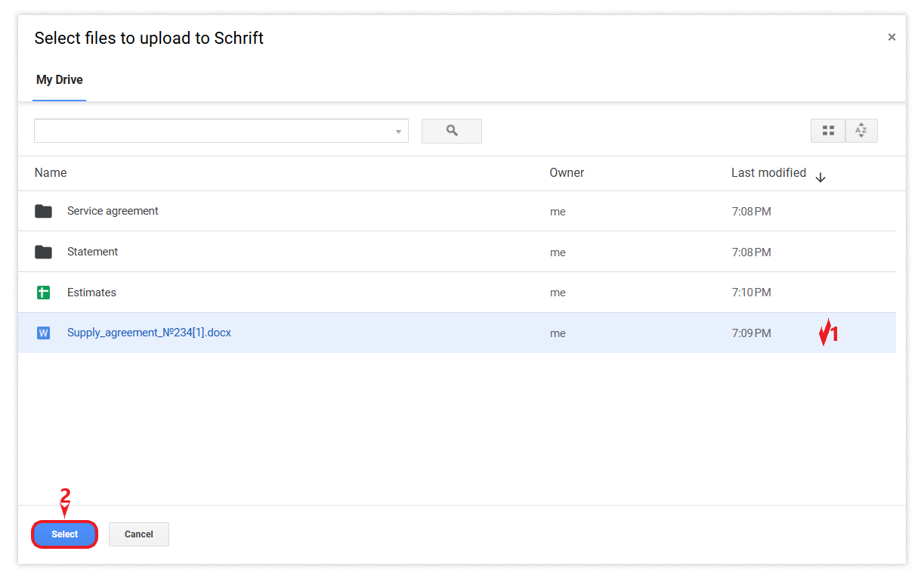Sort by the Name column header
Image resolution: width=924 pixels, height=579 pixels.
pos(51,173)
